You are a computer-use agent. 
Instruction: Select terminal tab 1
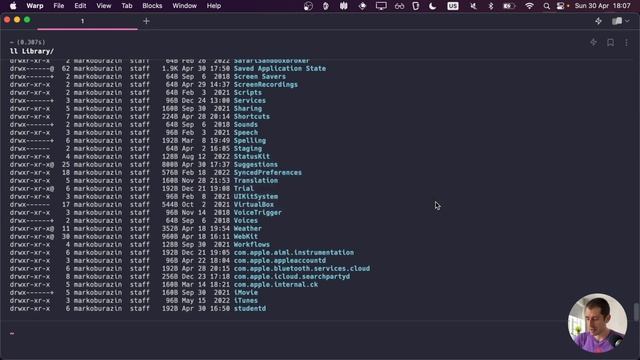click(x=87, y=21)
